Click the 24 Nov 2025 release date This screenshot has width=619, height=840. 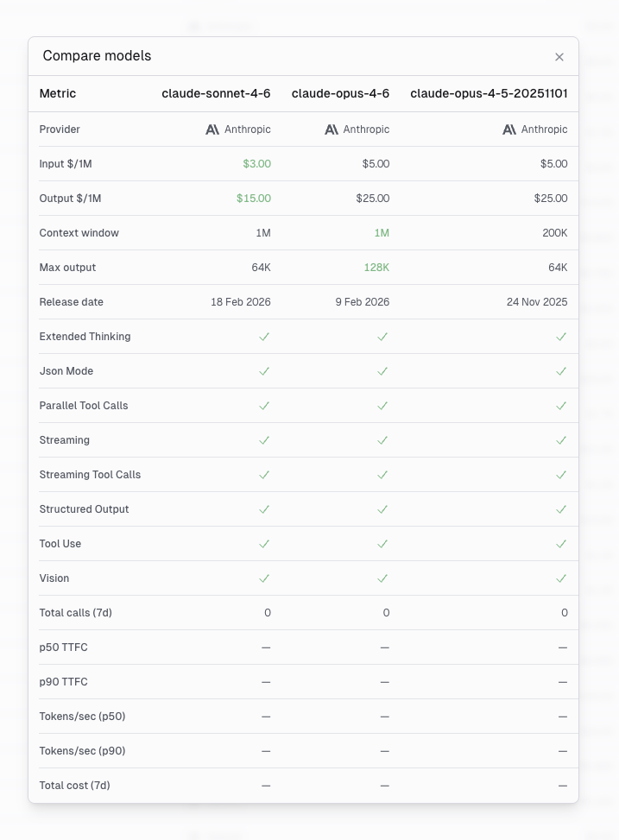(x=537, y=302)
